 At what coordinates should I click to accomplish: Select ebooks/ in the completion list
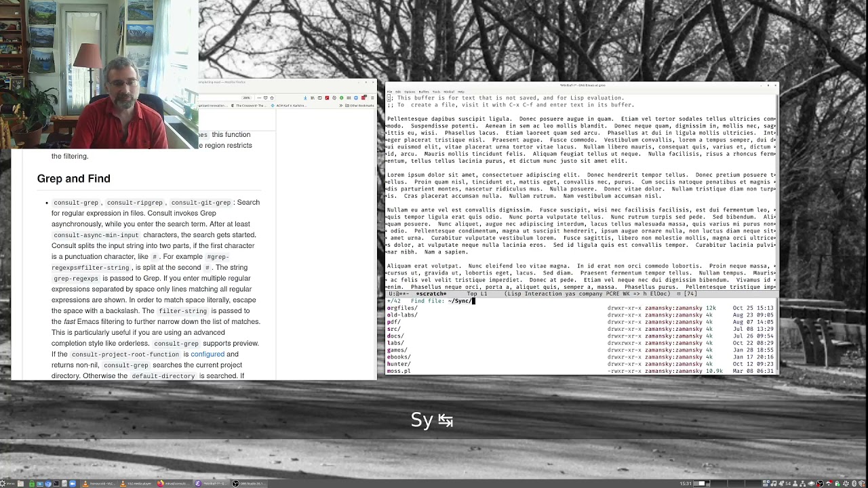[580, 357]
